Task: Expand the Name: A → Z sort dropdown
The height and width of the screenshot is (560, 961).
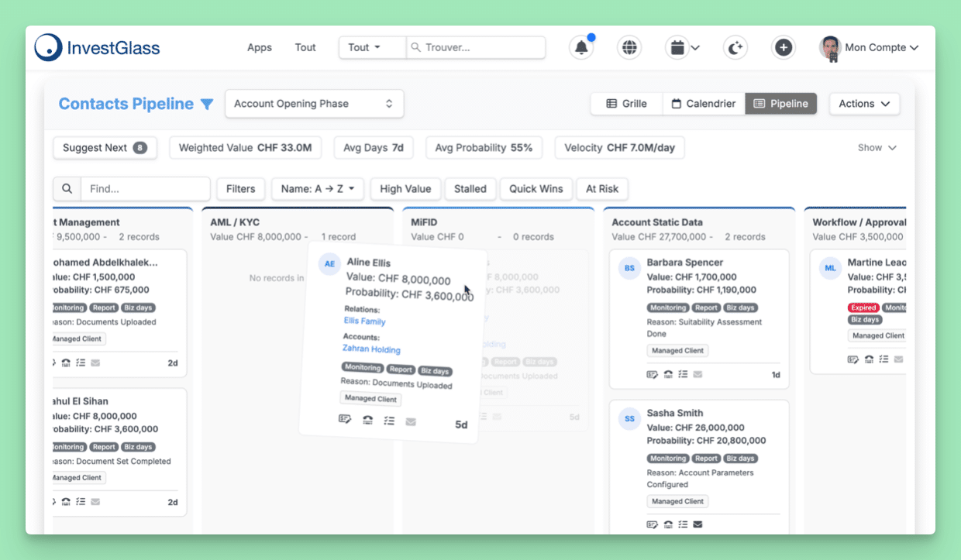Action: tap(318, 189)
